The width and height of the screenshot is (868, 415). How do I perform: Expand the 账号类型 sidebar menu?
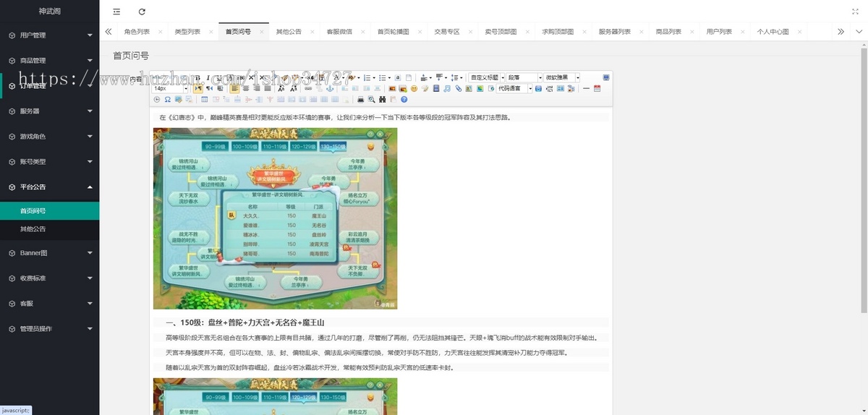point(49,161)
